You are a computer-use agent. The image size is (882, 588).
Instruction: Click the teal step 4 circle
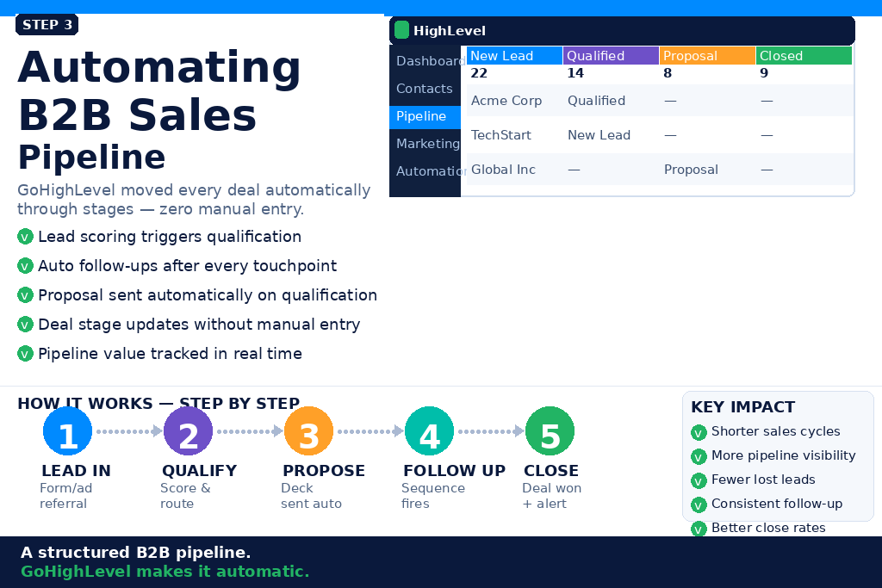tap(429, 431)
